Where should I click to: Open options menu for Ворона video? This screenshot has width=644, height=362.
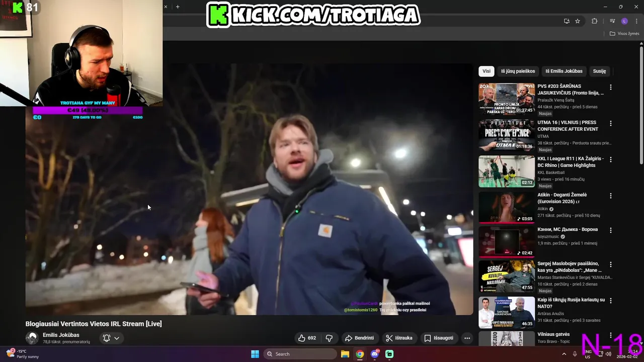[x=611, y=230]
